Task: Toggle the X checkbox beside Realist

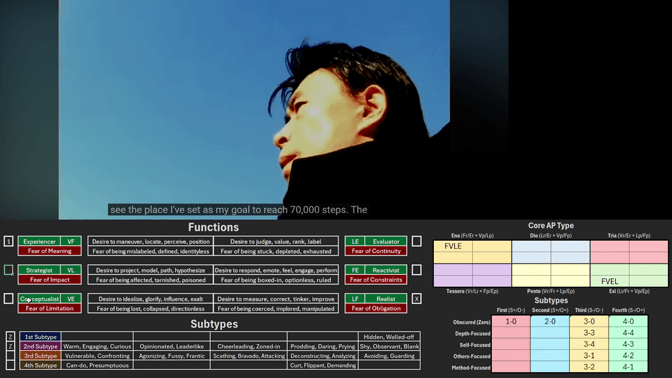Action: click(x=417, y=299)
